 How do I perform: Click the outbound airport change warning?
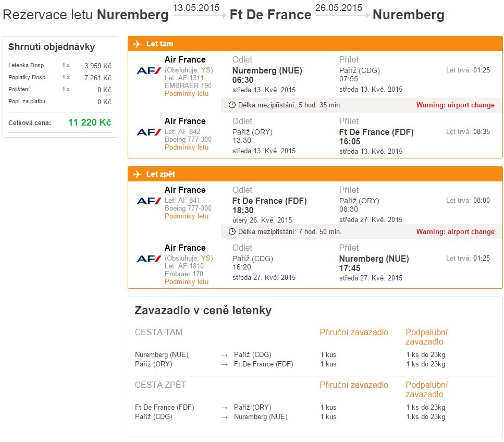(455, 105)
